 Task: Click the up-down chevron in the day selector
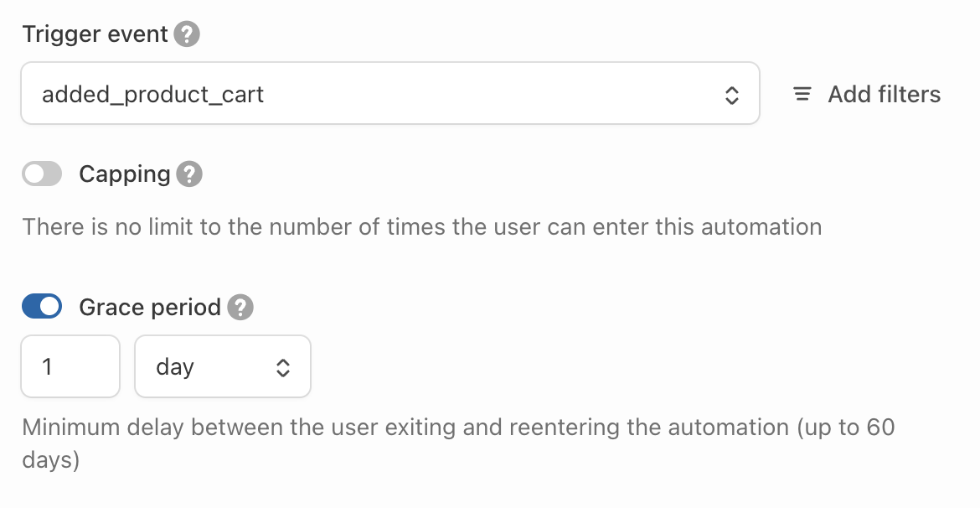[x=283, y=367]
